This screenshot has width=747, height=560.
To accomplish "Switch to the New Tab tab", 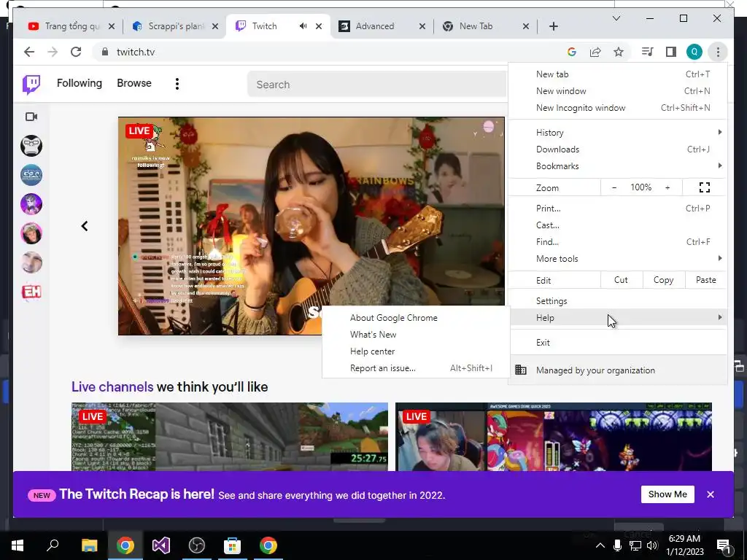I will [x=485, y=26].
